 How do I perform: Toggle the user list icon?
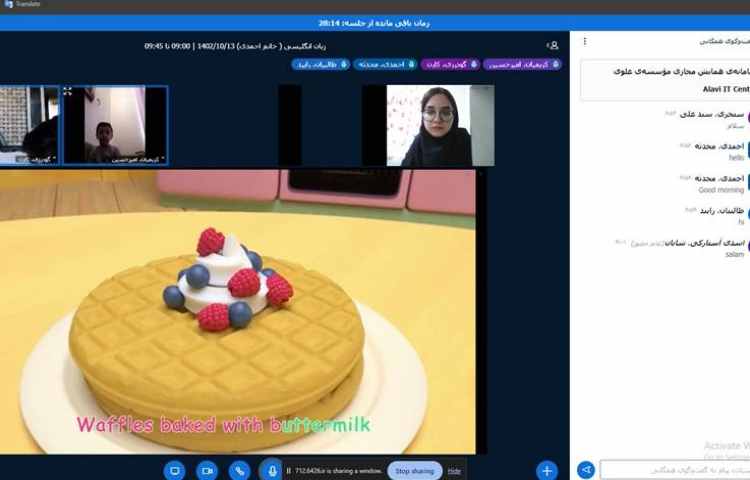click(552, 45)
